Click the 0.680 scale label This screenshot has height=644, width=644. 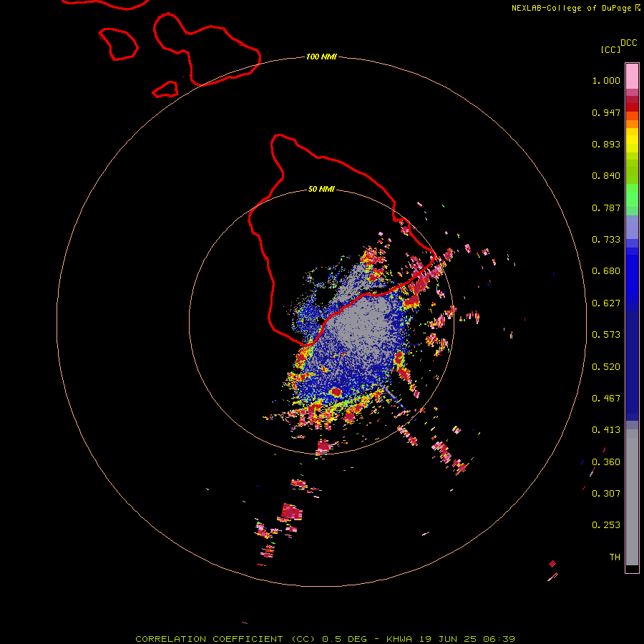coord(606,271)
